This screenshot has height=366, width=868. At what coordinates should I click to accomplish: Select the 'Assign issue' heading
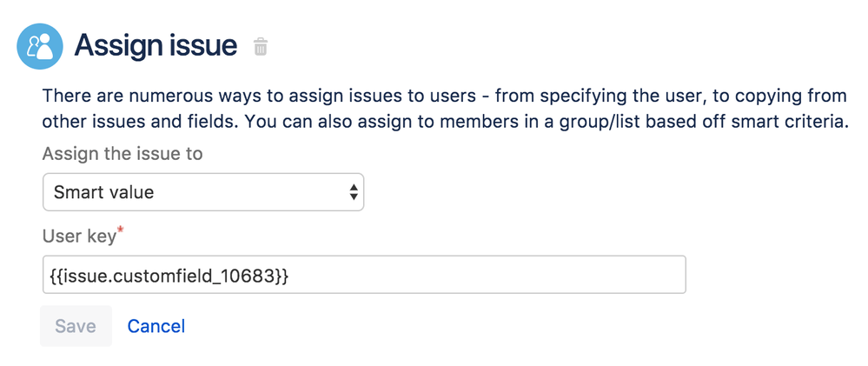[156, 45]
